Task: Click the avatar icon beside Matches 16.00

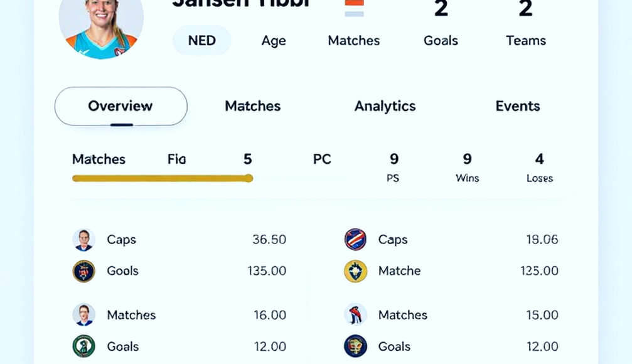Action: pos(84,315)
